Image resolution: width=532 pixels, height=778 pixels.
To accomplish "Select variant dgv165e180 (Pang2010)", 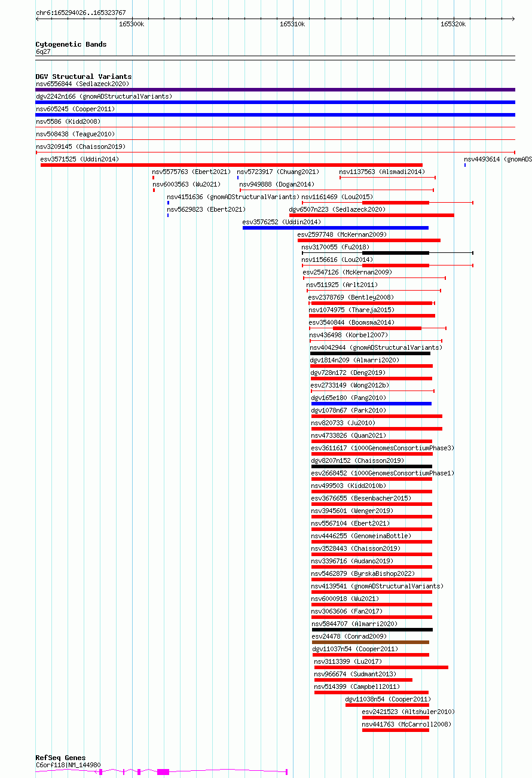I will [x=348, y=398].
